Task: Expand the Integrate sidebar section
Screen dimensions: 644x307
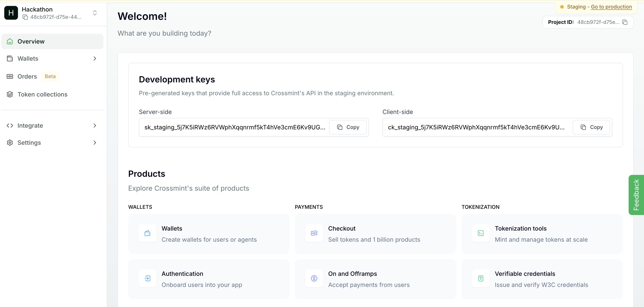Action: [95, 125]
